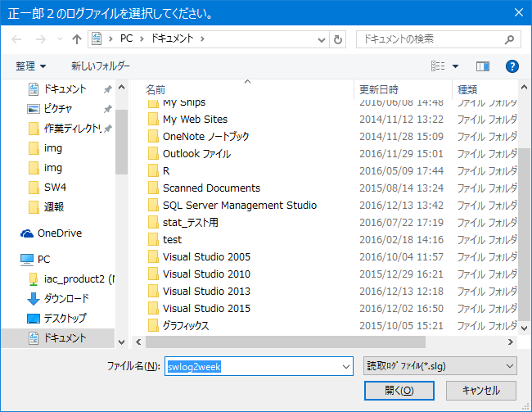This screenshot has width=532, height=412.
Task: Click the search magnifier icon
Action: 509,39
